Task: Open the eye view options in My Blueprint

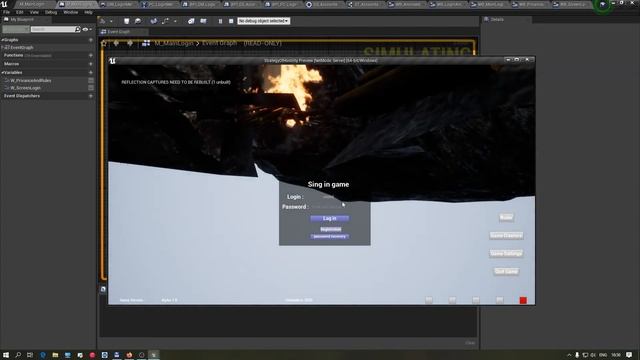Action: click(86, 29)
